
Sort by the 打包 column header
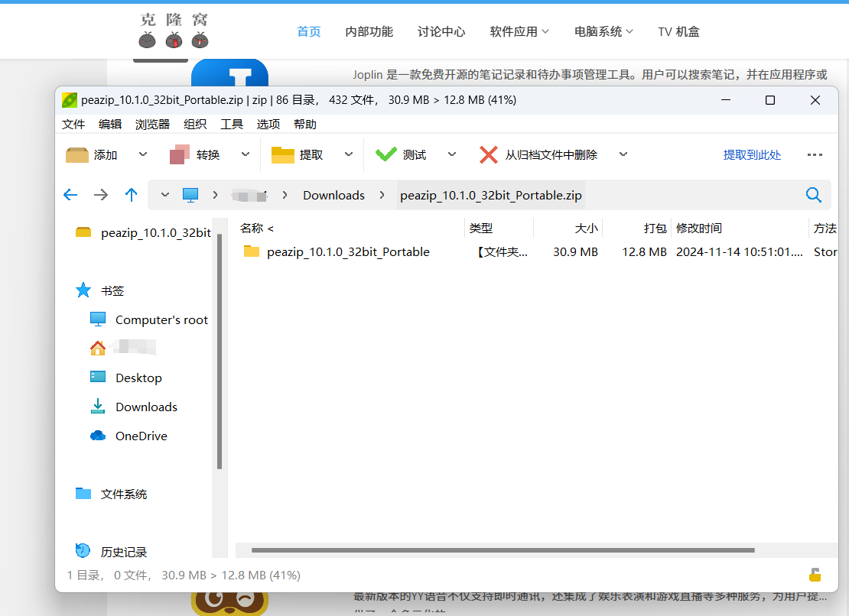[x=655, y=229]
